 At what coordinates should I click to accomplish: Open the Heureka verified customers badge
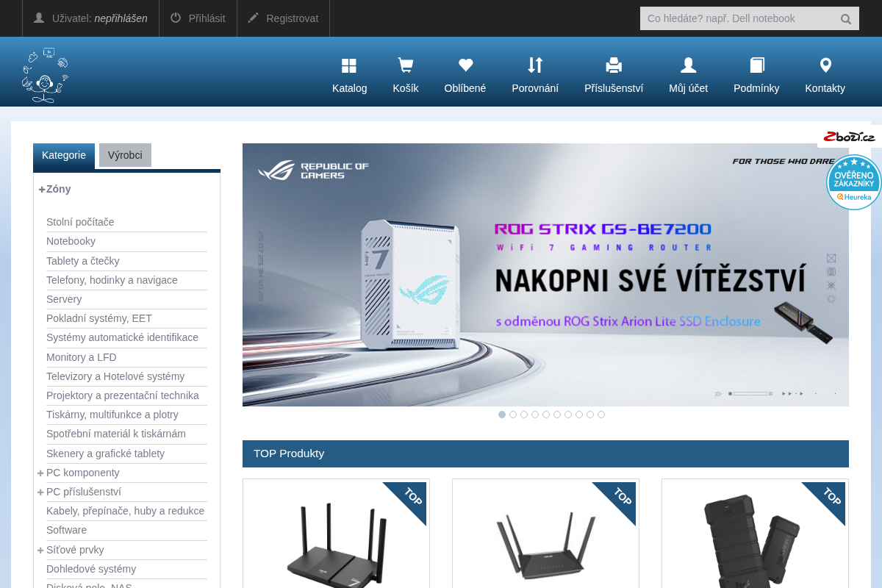(854, 182)
